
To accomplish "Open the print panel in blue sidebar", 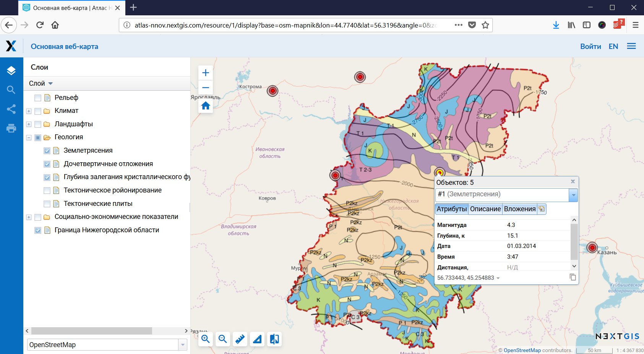I will [11, 128].
